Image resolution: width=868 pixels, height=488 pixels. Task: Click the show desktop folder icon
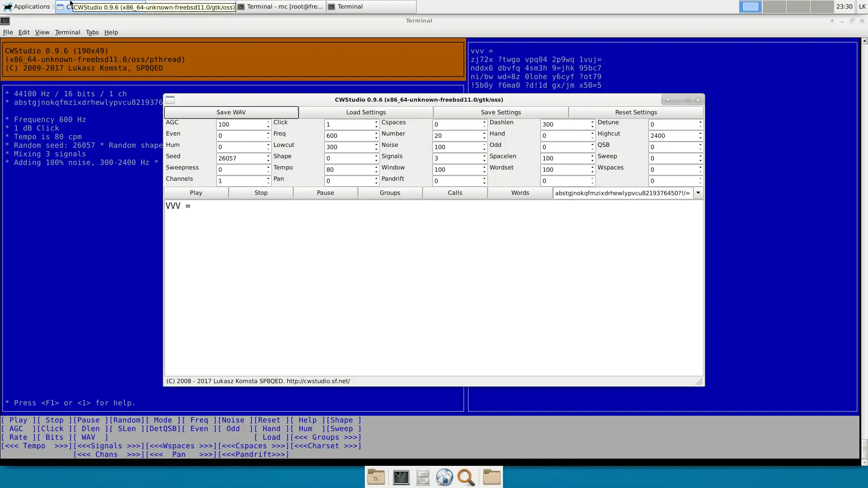click(376, 477)
